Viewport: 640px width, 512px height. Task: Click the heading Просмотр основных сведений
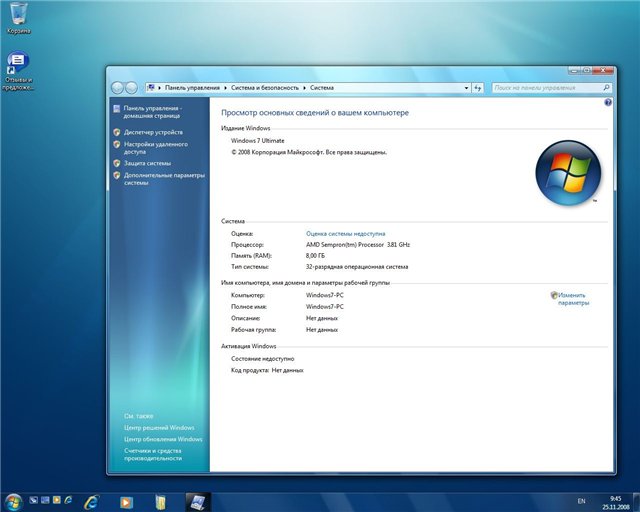coord(315,113)
